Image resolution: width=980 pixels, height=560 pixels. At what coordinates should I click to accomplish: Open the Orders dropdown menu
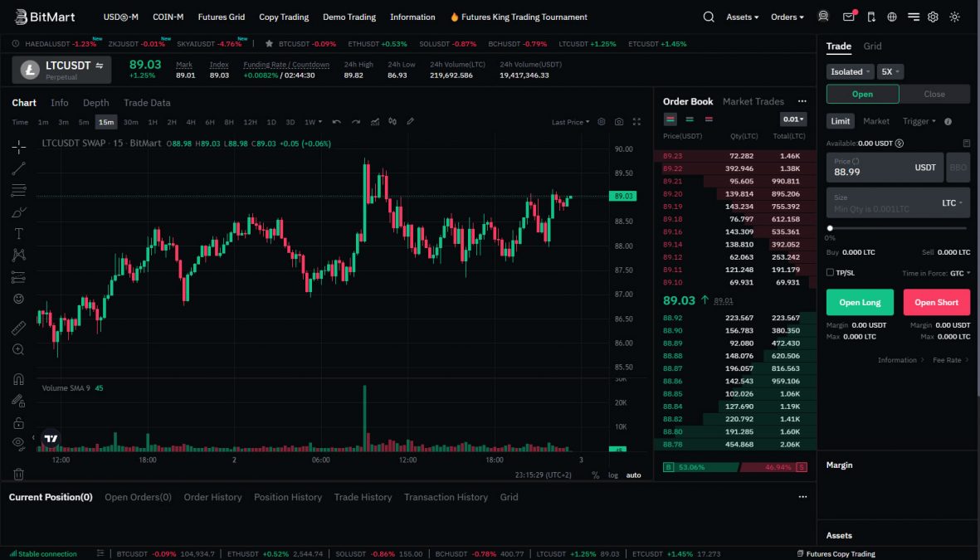click(x=787, y=17)
